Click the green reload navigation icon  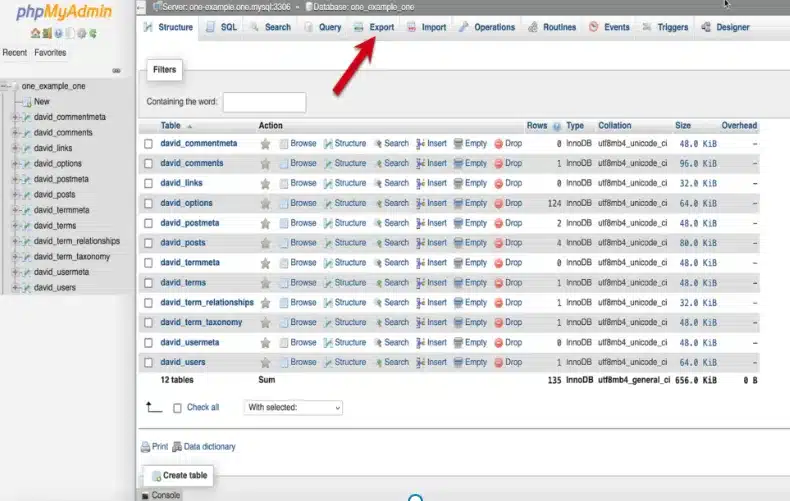click(93, 33)
